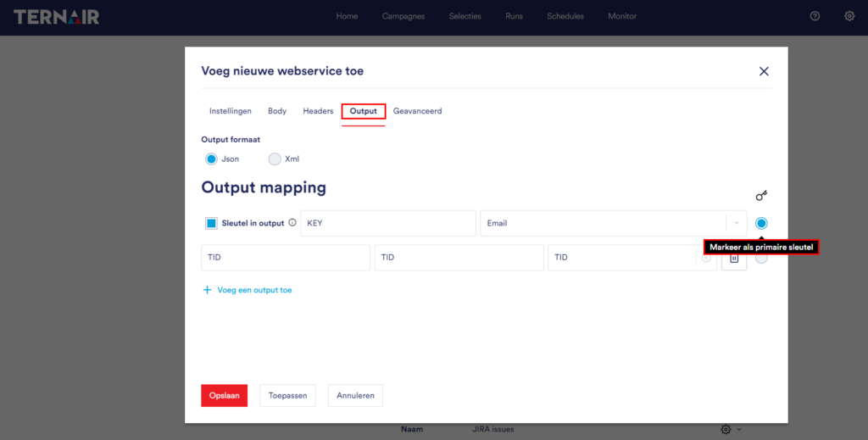
Task: Switch to the Body tab
Action: (x=277, y=111)
